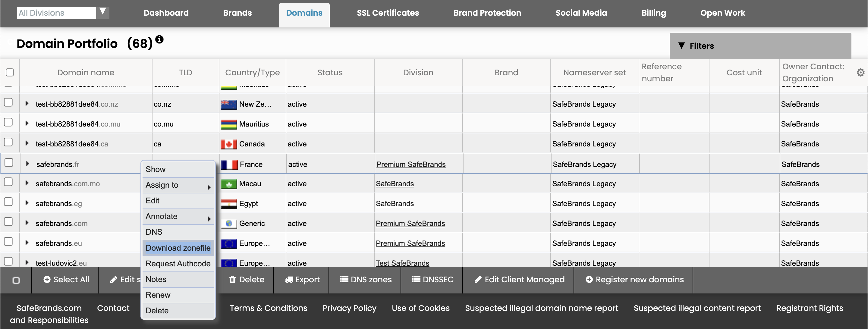Click the EU flag in test-ludovic2.eu row
868x329 pixels.
tap(229, 263)
